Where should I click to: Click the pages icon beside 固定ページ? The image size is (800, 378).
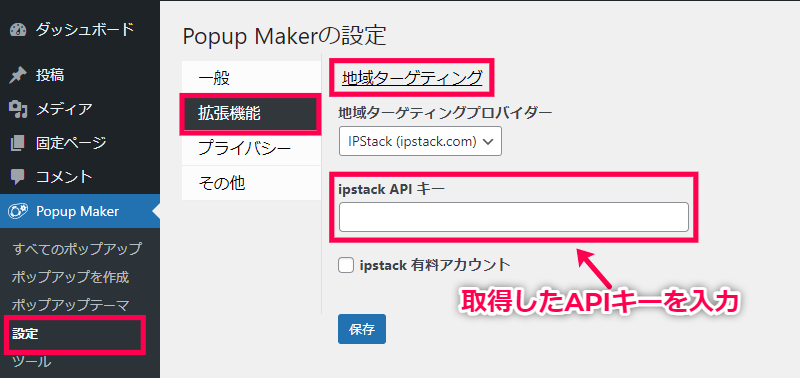(x=18, y=143)
